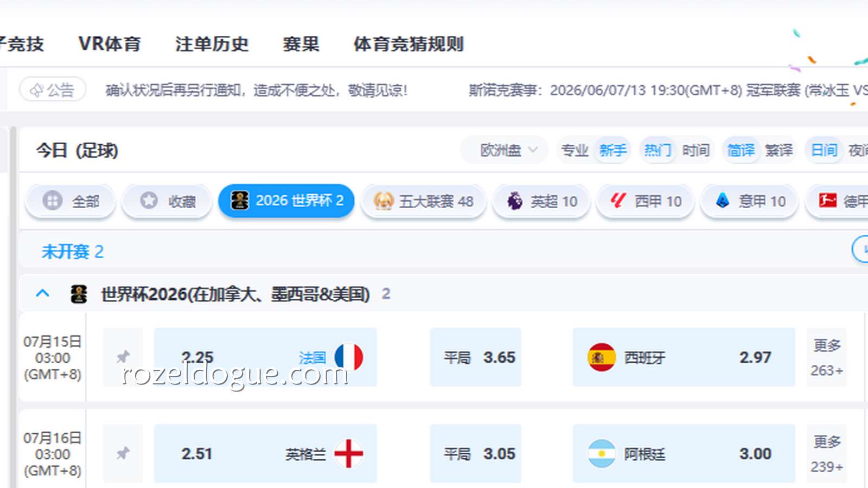Click the 今日 (足球) heading
The image size is (868, 488).
tap(77, 150)
